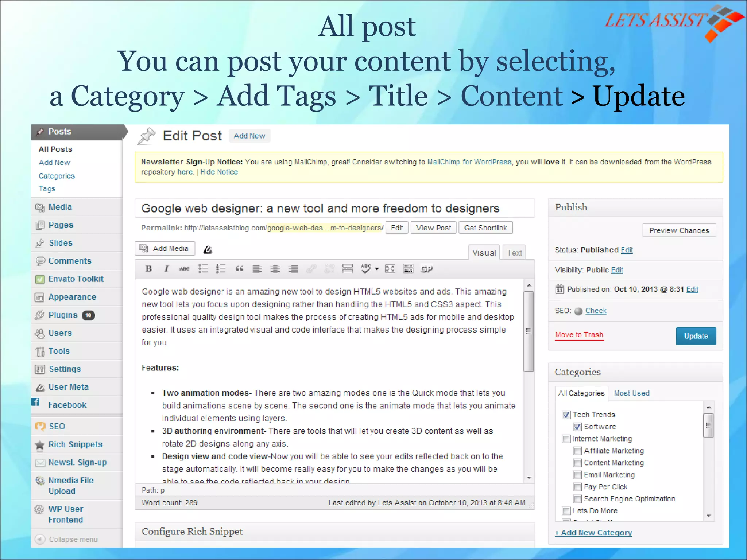Click Hide Notice link
The image size is (747, 560).
coord(219,172)
